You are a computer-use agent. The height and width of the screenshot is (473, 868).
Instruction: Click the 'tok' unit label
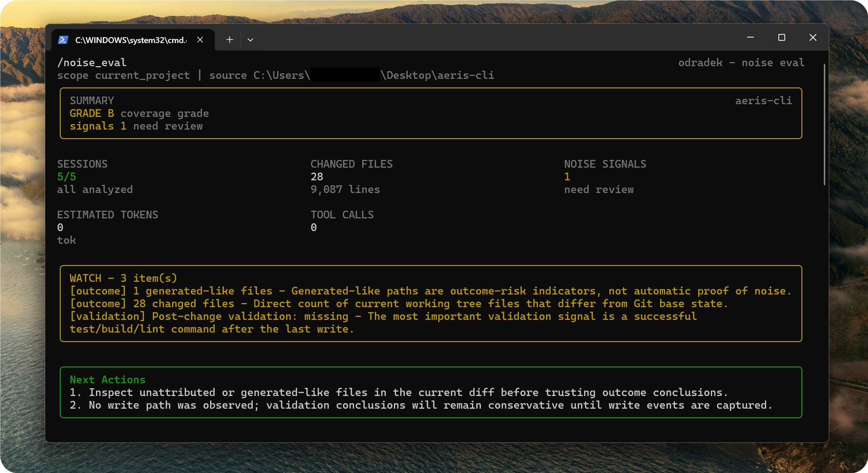click(x=67, y=240)
